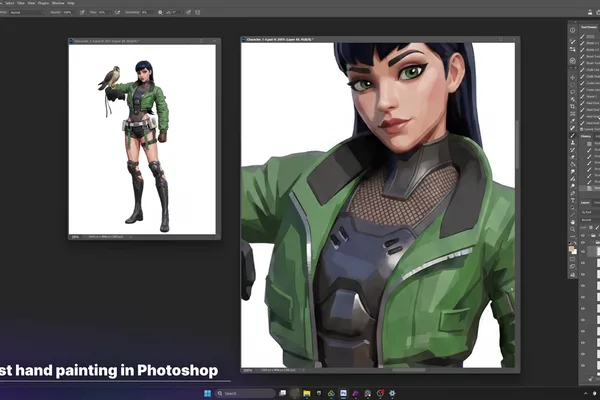600x400 pixels.
Task: Enable airbrush icon next to Flow
Action: (117, 12)
